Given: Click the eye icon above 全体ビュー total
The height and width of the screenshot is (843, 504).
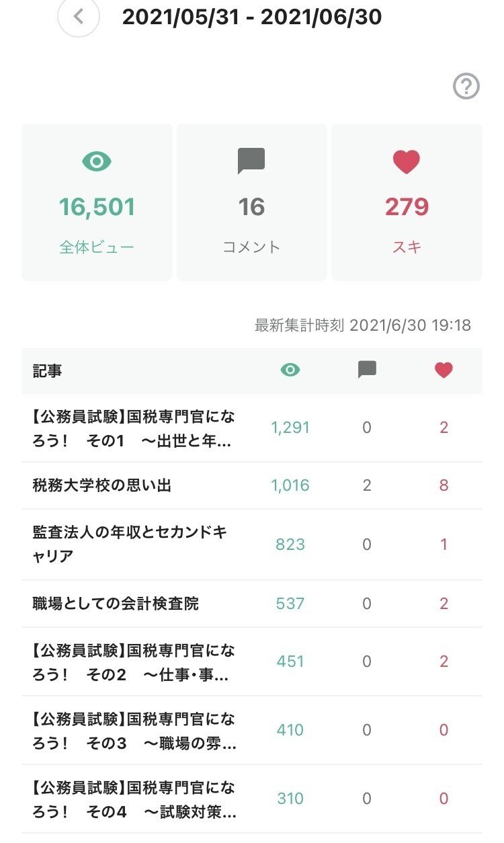Looking at the screenshot, I should pyautogui.click(x=97, y=161).
